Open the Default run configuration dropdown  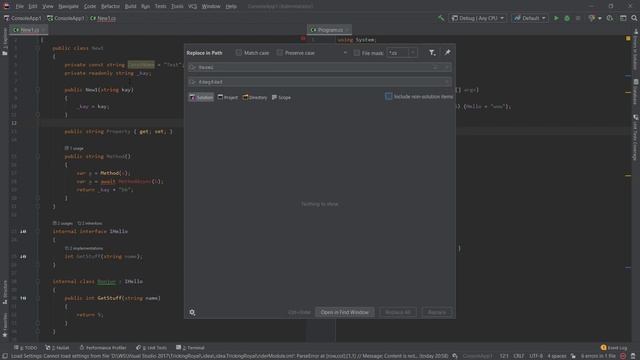tap(529, 18)
